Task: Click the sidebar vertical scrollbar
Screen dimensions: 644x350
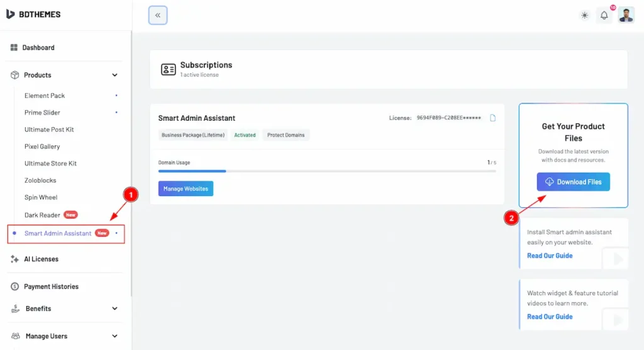Action: [131, 164]
